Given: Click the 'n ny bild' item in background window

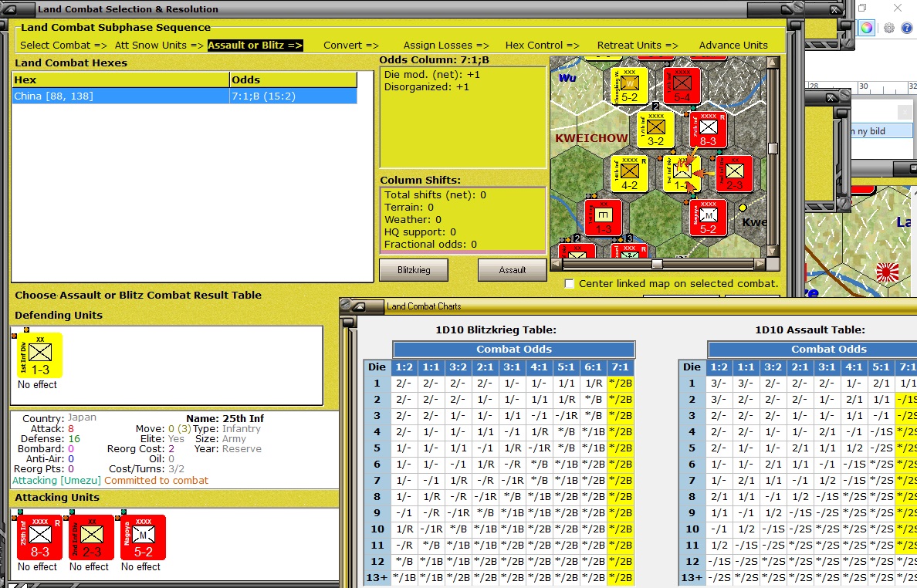Looking at the screenshot, I should 881,131.
